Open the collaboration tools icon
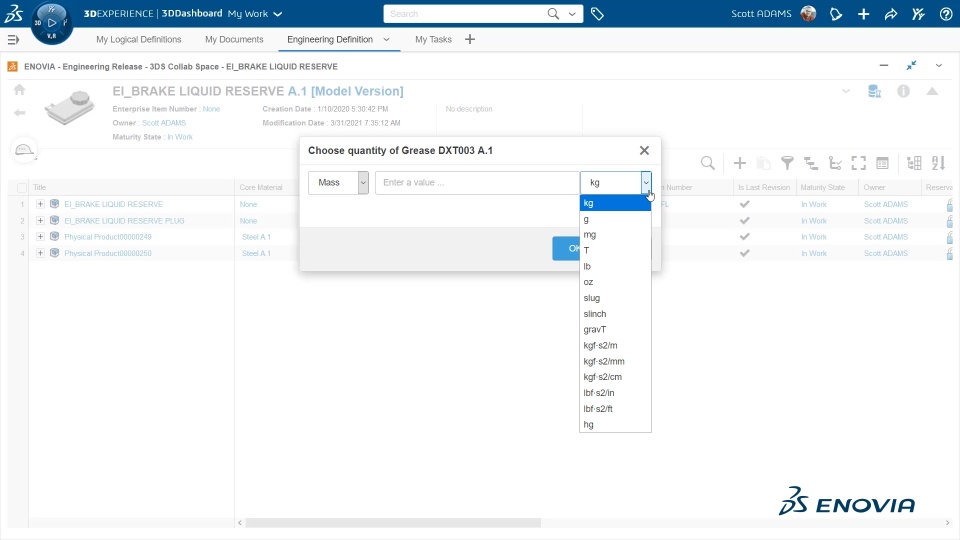Viewport: 960px width, 540px height. click(918, 14)
